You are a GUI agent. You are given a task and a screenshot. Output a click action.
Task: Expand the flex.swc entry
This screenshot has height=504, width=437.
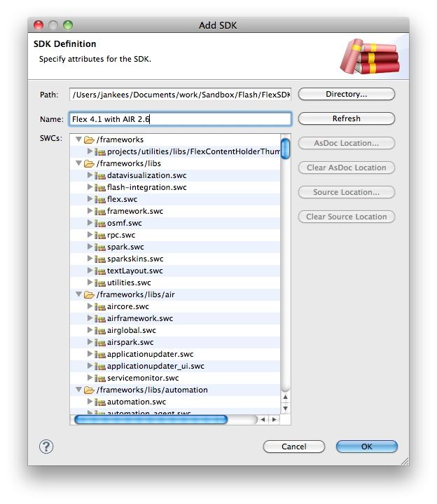[90, 198]
